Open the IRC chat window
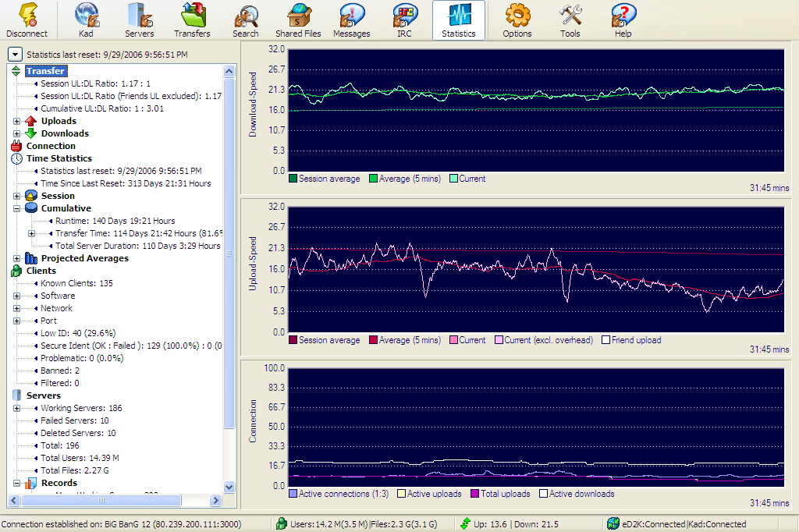799x532 pixels. click(x=404, y=20)
